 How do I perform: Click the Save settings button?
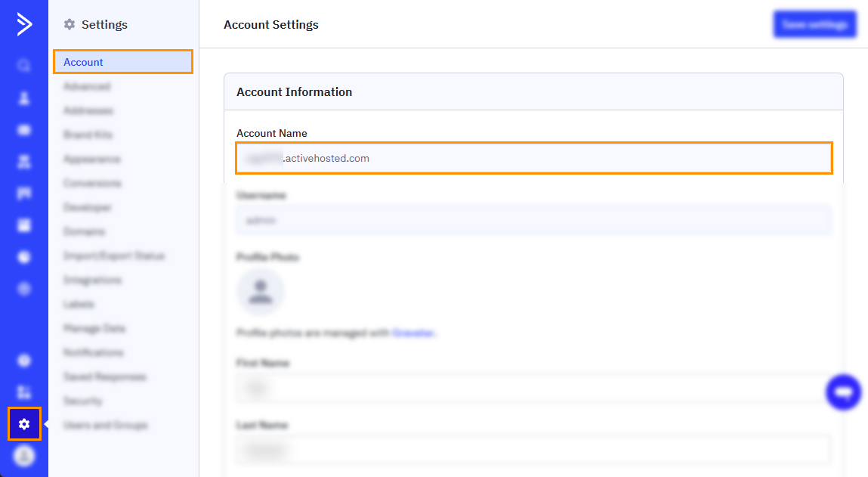click(814, 23)
